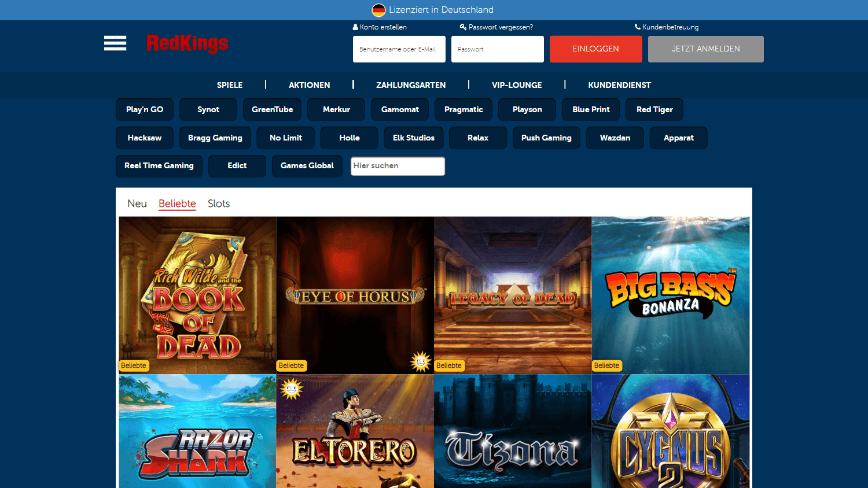Filter games by Bragg Gaming
This screenshot has height=488, width=868.
coord(215,138)
